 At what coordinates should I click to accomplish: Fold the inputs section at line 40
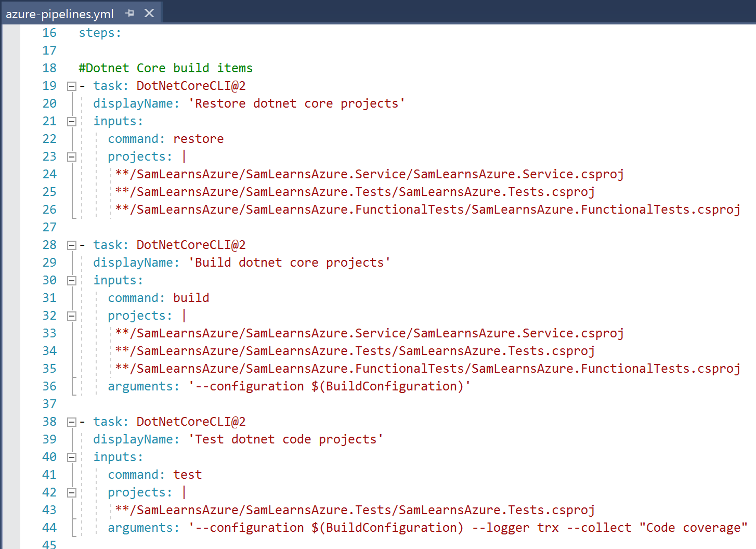point(72,457)
